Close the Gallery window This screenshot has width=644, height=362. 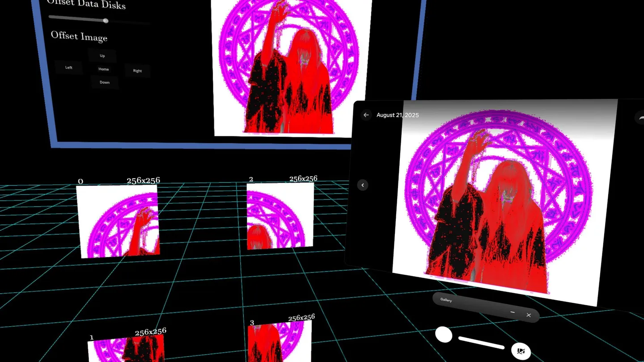529,315
